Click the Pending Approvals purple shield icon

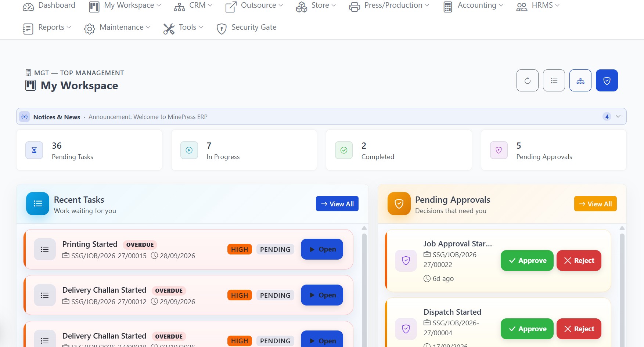point(499,150)
